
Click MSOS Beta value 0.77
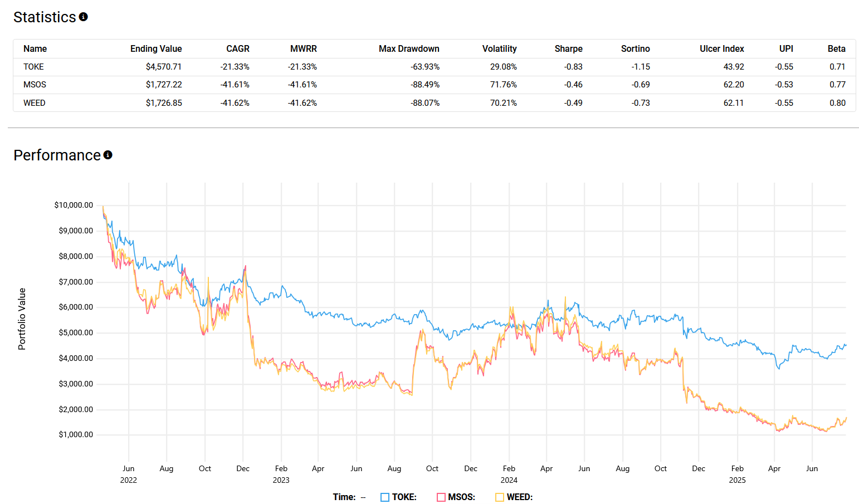[837, 85]
